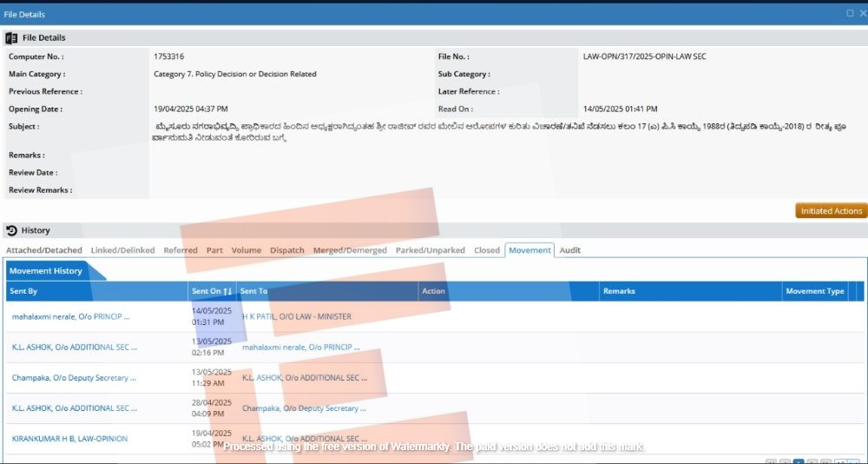This screenshot has width=868, height=464.
Task: Click recipient H K PATIL, O/O LAW - MINISTER
Action: click(x=296, y=316)
